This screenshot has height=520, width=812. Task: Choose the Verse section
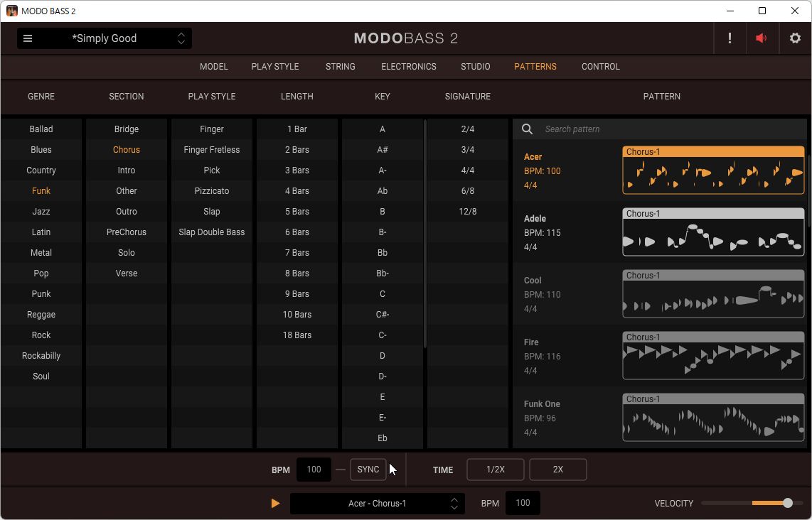point(127,273)
